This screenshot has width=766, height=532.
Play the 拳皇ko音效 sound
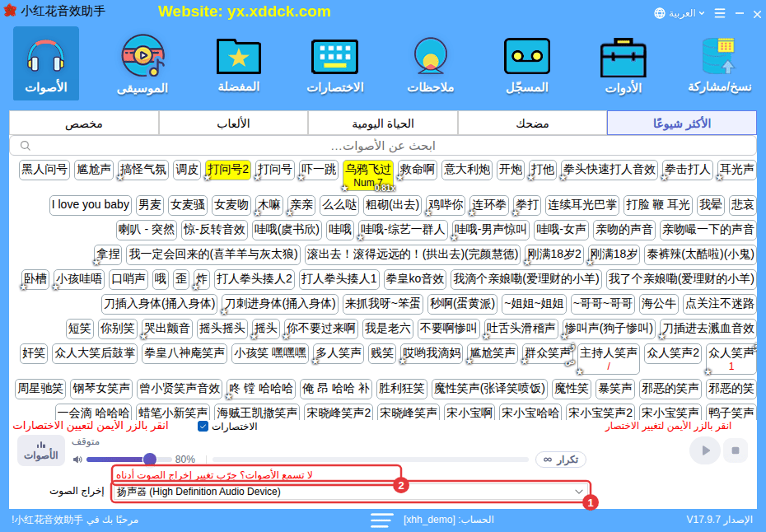(x=415, y=279)
